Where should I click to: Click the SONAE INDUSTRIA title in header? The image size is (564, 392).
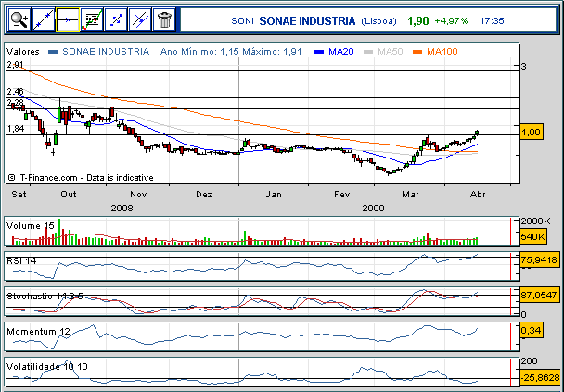click(307, 21)
